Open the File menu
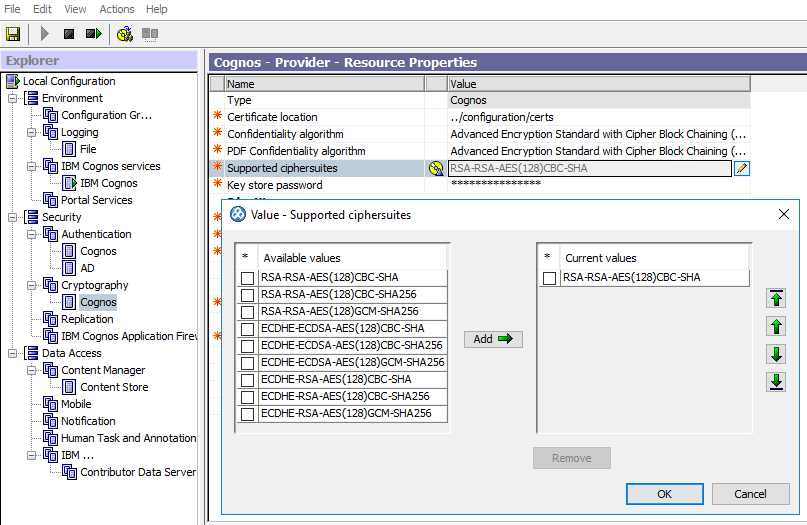This screenshot has width=807, height=525. tap(12, 9)
